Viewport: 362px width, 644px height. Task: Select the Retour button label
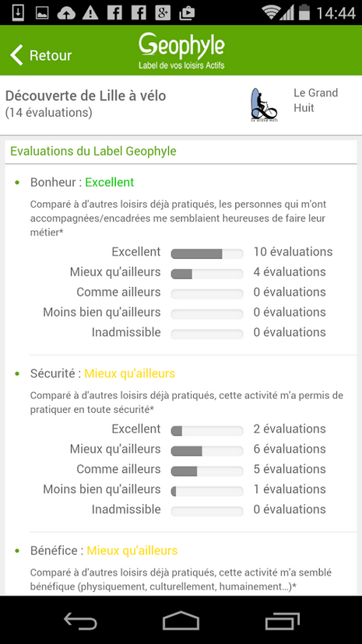pyautogui.click(x=51, y=55)
